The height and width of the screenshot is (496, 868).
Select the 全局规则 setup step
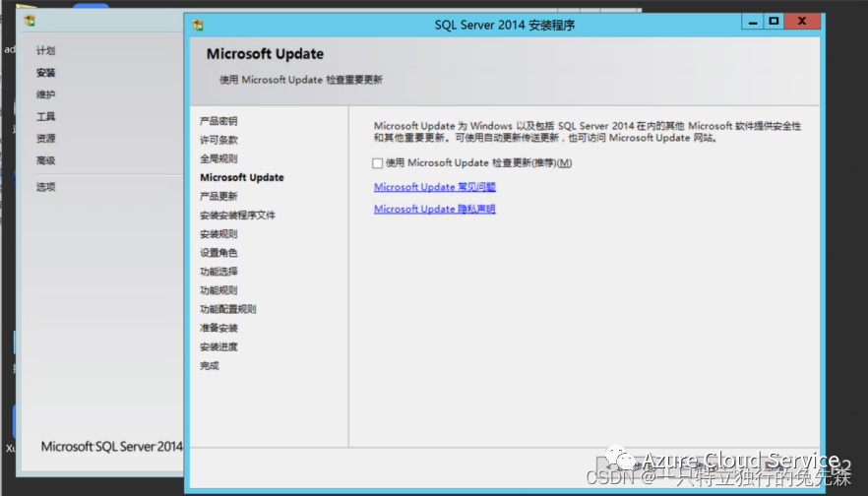[218, 158]
